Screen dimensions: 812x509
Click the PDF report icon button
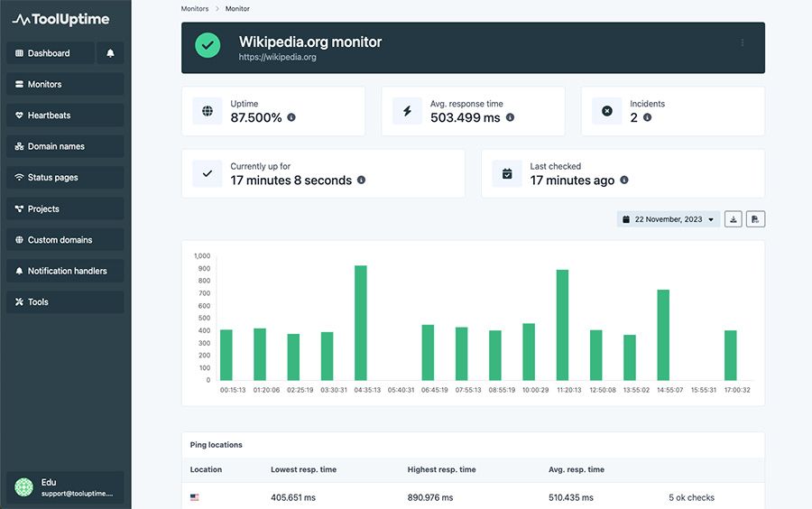click(755, 219)
